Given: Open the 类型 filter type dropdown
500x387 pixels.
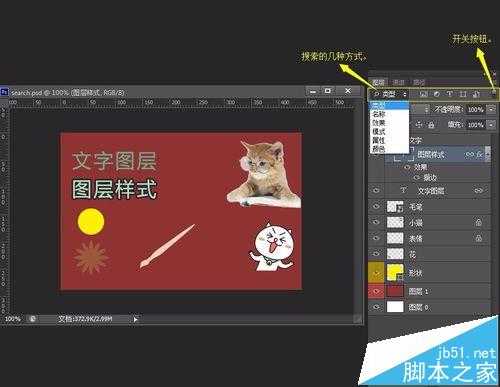Looking at the screenshot, I should point(390,94).
